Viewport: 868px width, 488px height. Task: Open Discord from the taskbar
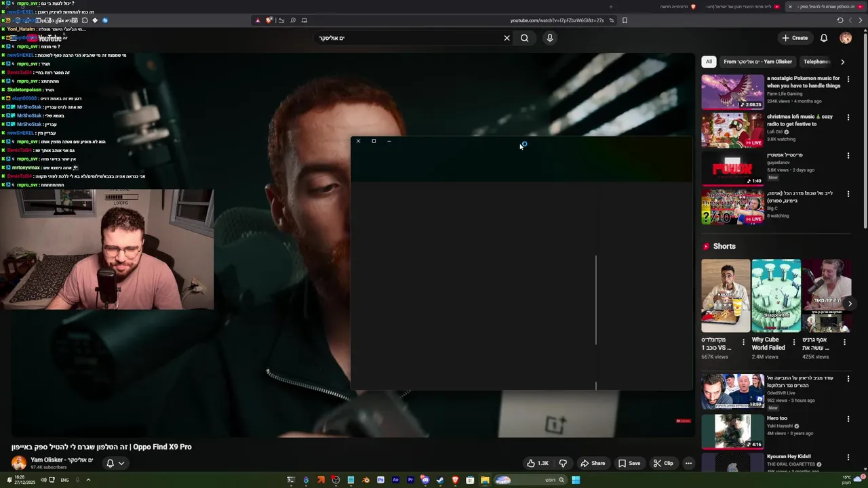point(425,480)
